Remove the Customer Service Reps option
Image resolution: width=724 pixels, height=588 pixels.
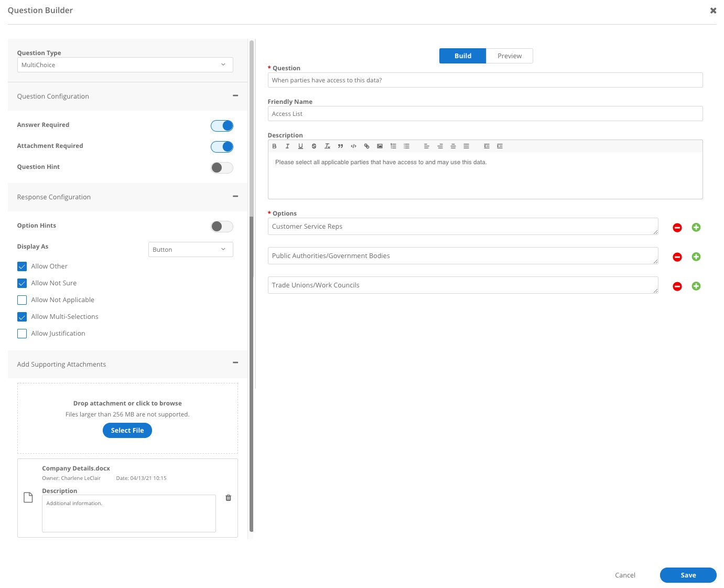(x=677, y=227)
